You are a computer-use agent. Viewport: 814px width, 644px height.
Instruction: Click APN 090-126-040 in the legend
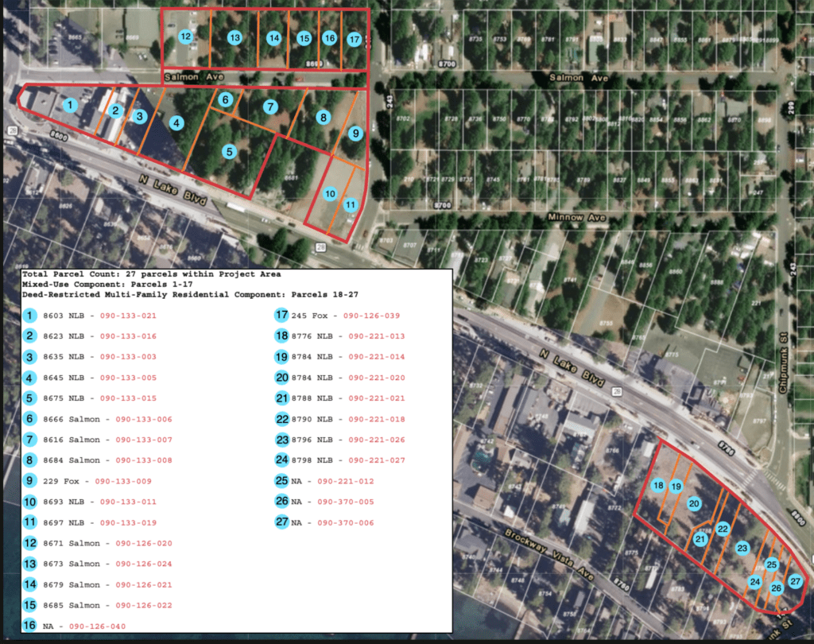99,627
